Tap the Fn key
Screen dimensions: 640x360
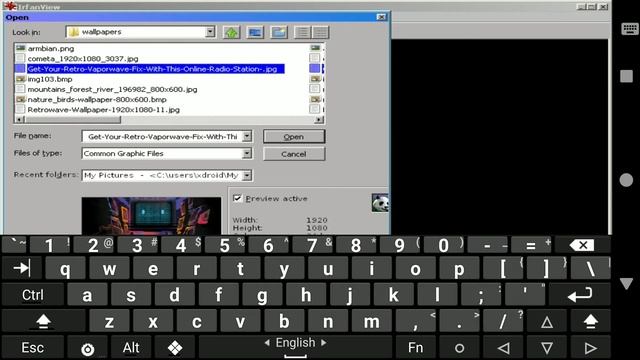pos(416,348)
